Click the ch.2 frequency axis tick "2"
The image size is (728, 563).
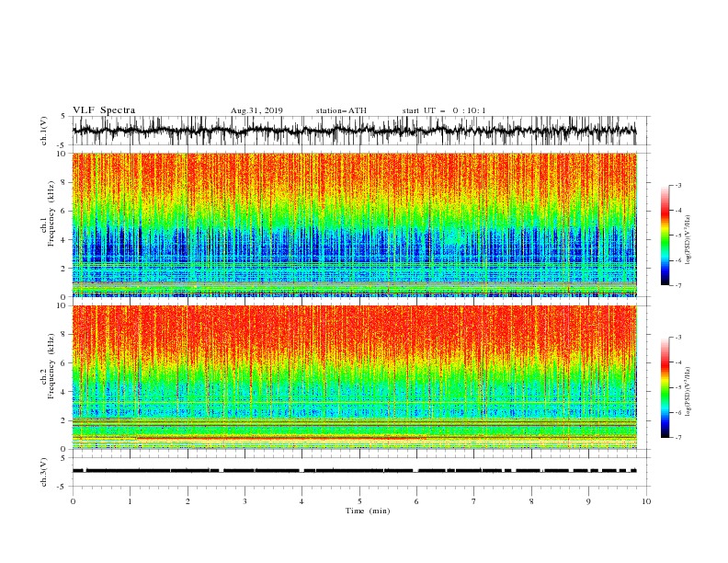64,420
